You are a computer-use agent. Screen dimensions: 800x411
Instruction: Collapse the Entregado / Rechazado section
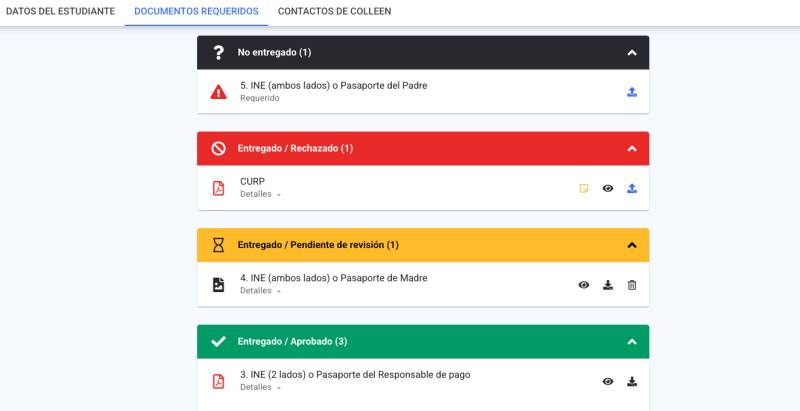click(632, 148)
